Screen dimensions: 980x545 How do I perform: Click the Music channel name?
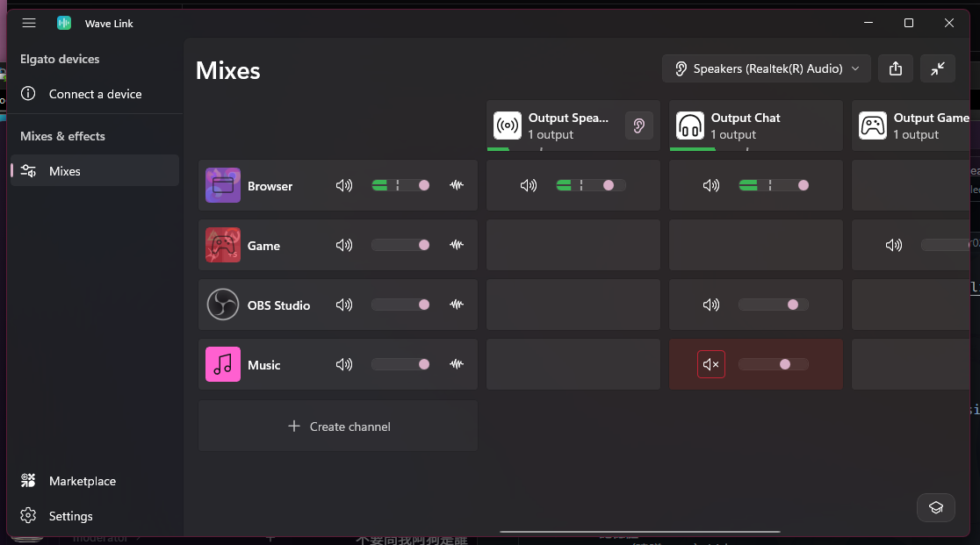point(263,365)
